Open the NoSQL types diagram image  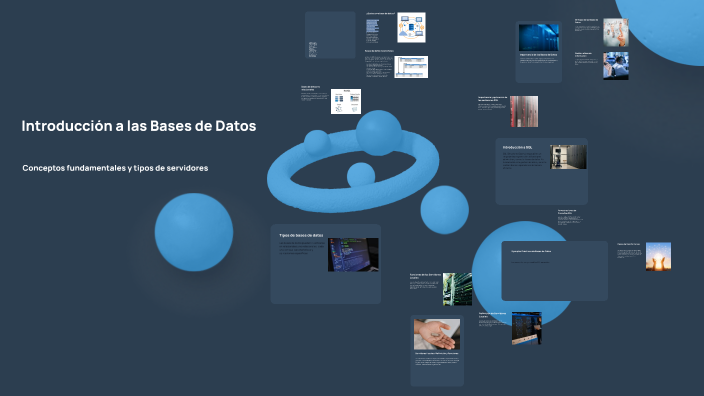(346, 101)
